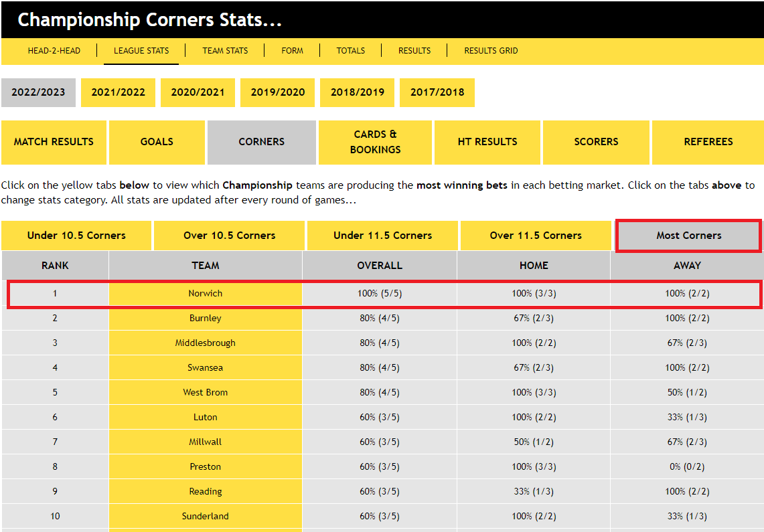The width and height of the screenshot is (764, 532).
Task: Open the SCORERS category
Action: [596, 142]
